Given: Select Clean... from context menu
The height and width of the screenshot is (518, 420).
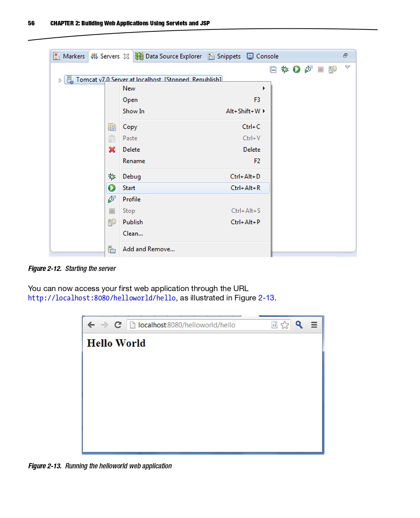Looking at the screenshot, I should 188,234.
